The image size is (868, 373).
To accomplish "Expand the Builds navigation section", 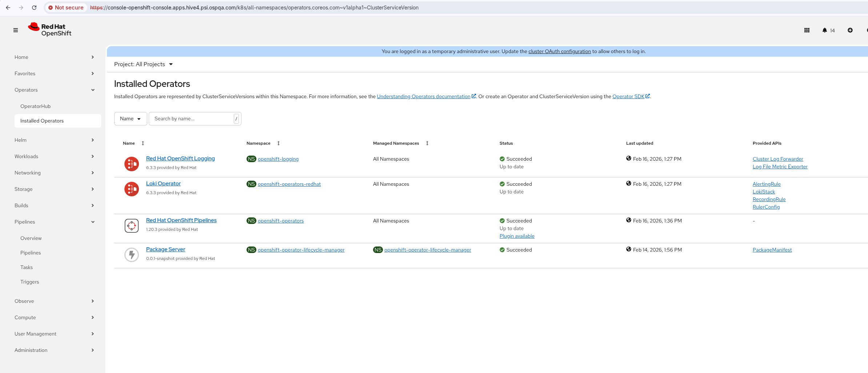I will pyautogui.click(x=54, y=205).
